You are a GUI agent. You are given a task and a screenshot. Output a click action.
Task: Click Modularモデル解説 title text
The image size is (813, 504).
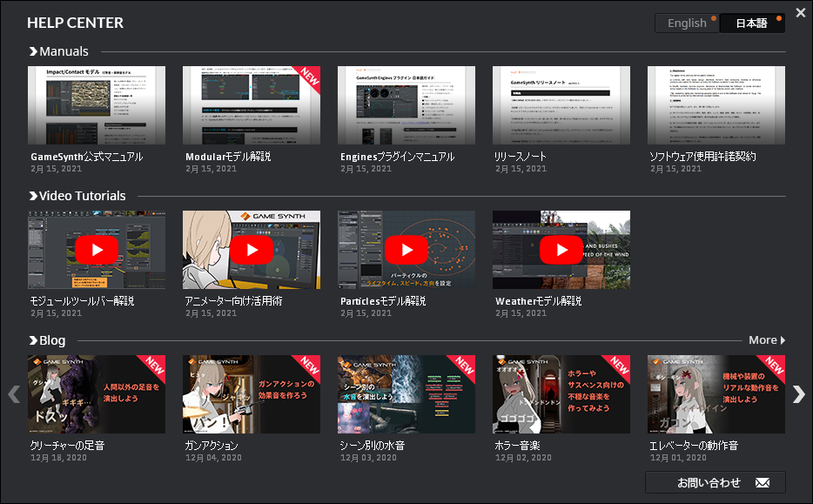tap(228, 157)
